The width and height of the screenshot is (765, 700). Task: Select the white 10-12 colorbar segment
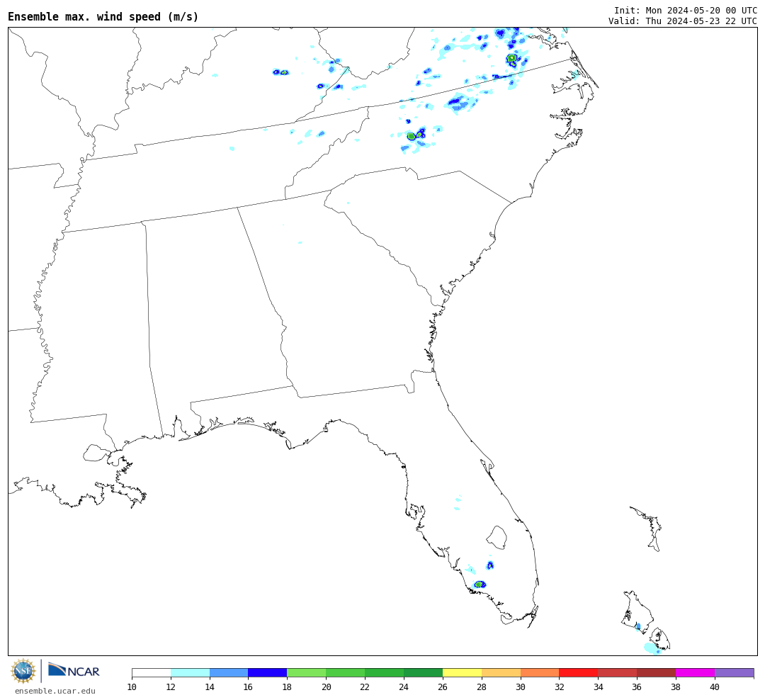(x=152, y=673)
